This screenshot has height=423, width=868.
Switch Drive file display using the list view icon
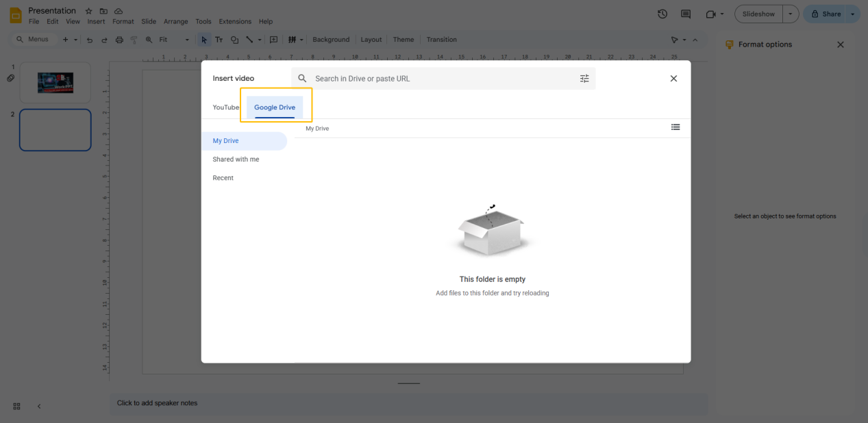coord(675,127)
